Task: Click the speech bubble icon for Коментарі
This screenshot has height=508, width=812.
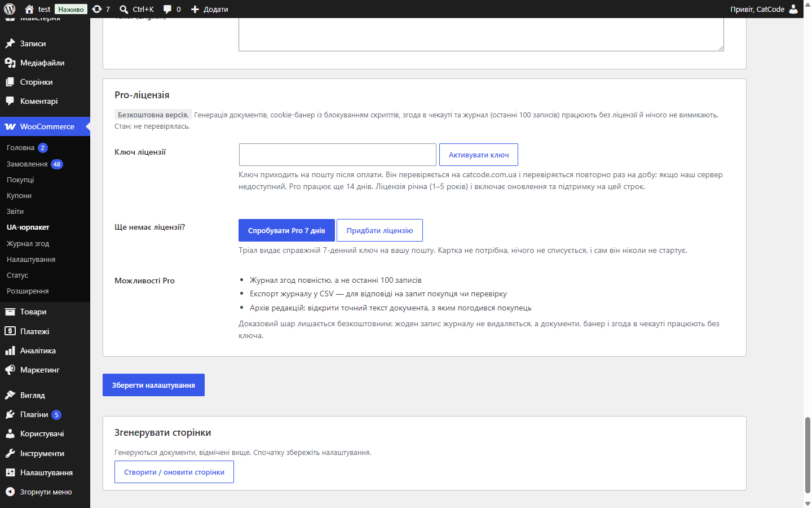Action: tap(10, 101)
